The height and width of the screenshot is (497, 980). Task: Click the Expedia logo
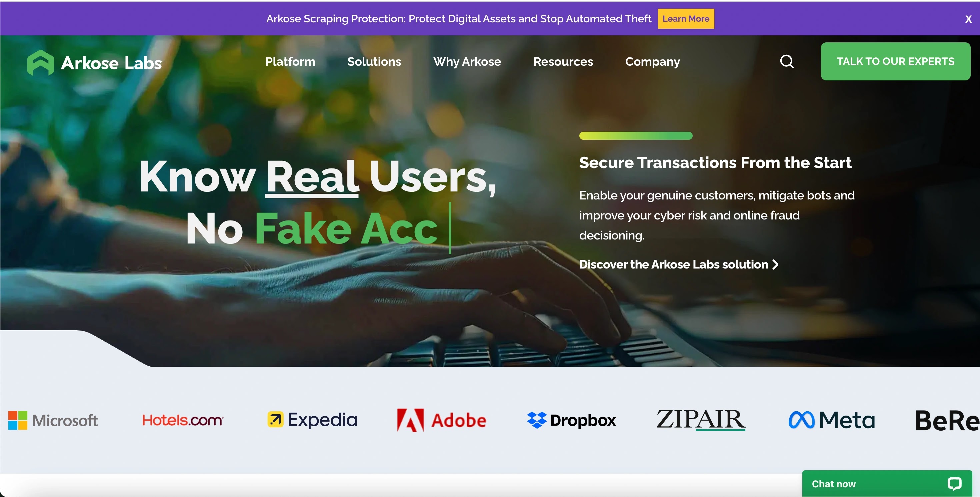(x=312, y=420)
